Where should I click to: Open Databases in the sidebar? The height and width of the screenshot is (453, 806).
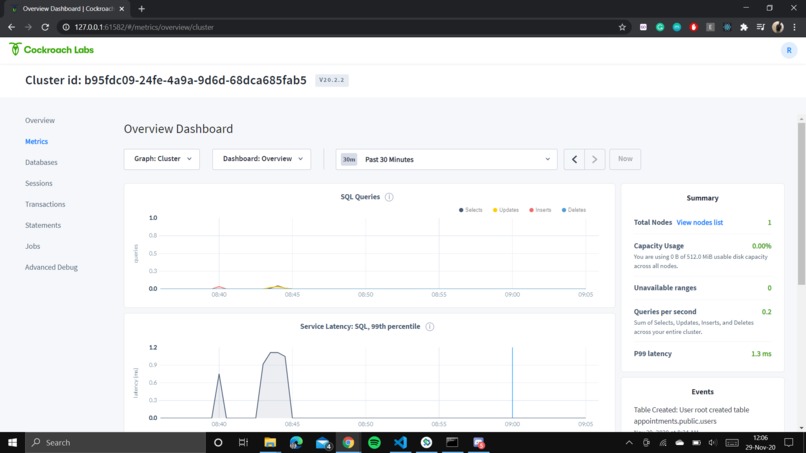(41, 162)
